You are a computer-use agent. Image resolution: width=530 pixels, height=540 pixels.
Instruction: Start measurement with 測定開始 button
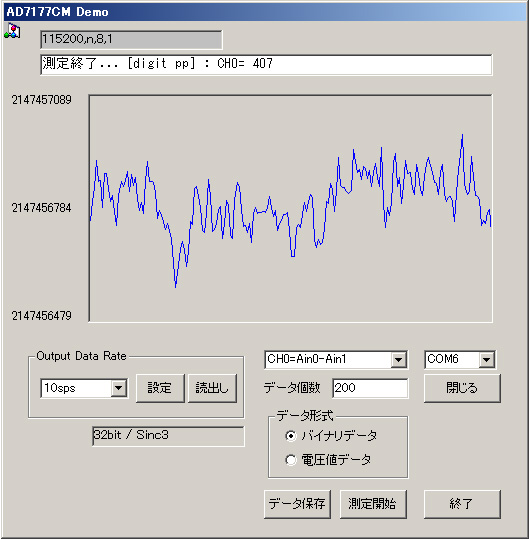[x=373, y=504]
